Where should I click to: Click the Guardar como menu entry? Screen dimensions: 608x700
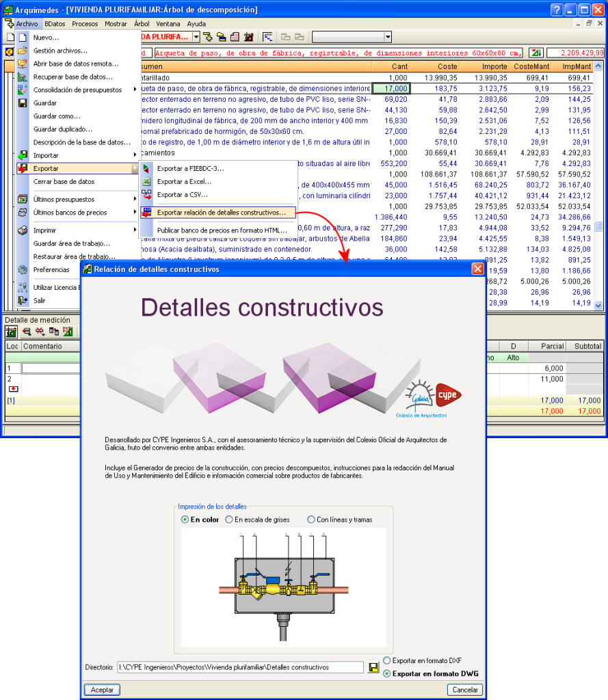[57, 116]
